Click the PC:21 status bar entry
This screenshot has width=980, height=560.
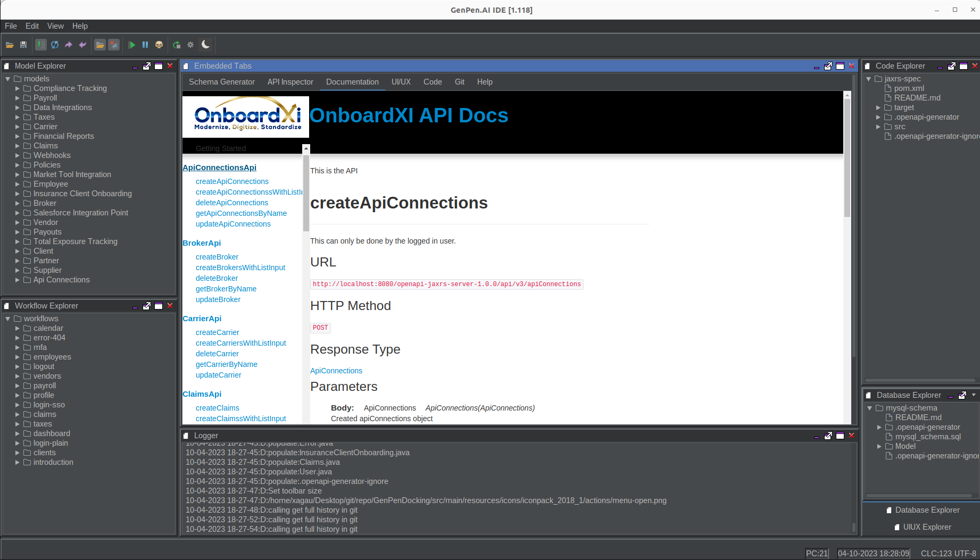pos(817,553)
